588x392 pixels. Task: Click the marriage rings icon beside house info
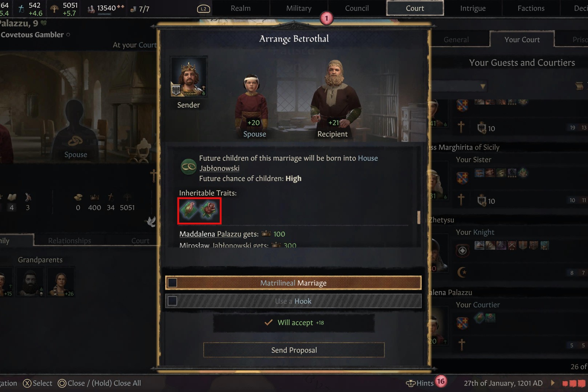(188, 167)
